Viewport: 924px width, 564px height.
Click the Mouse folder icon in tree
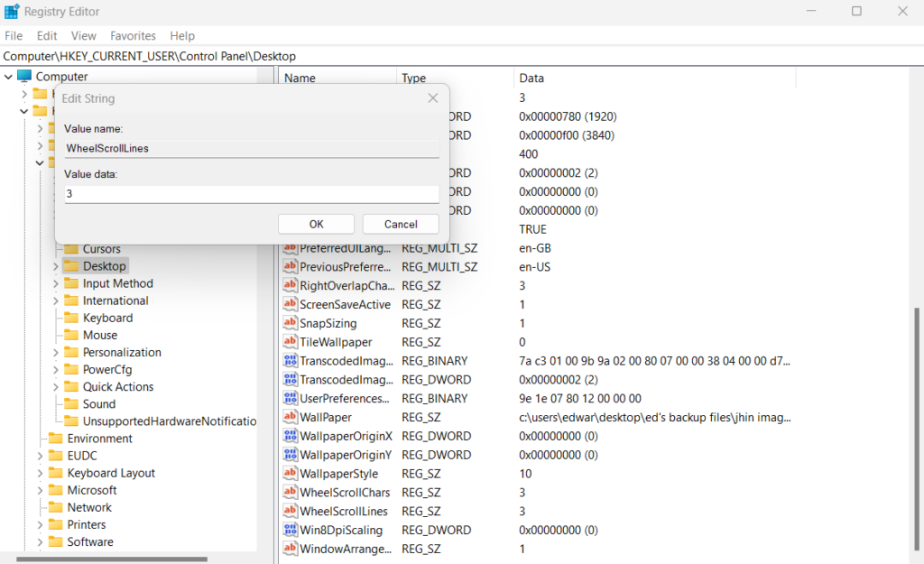[x=71, y=335]
